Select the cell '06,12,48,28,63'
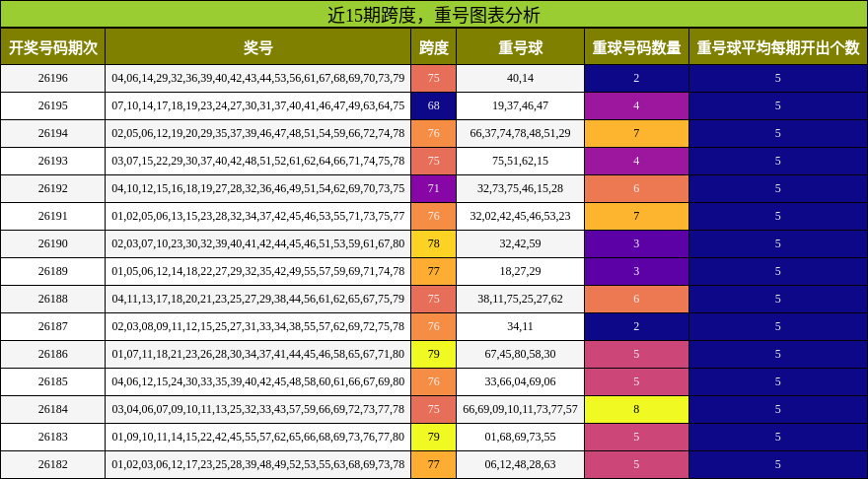Viewport: 868px width, 479px height. point(521,464)
